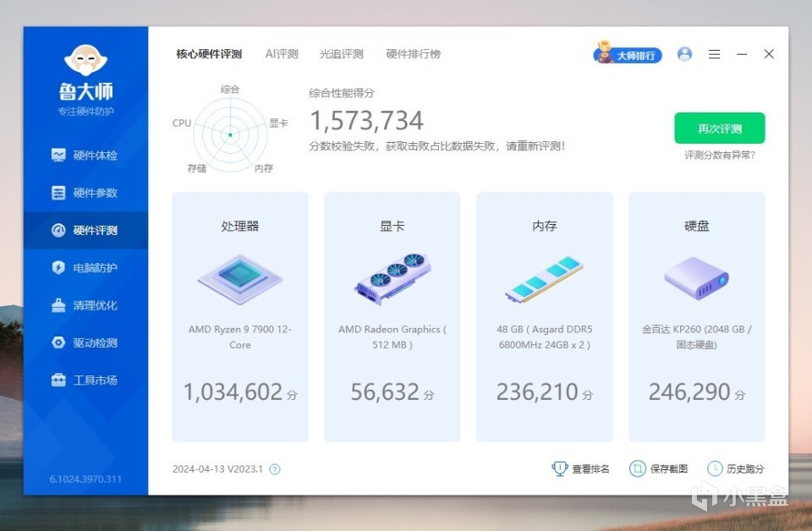Click the 处理器 card title
The width and height of the screenshot is (812, 531).
tap(239, 226)
